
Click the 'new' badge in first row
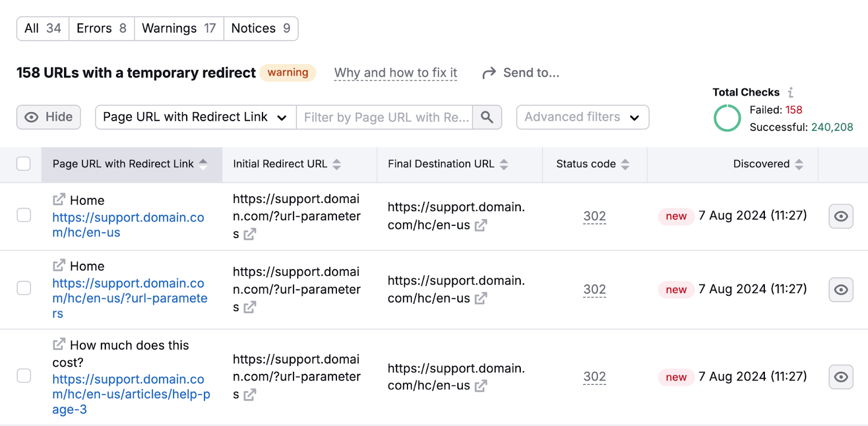(x=676, y=216)
